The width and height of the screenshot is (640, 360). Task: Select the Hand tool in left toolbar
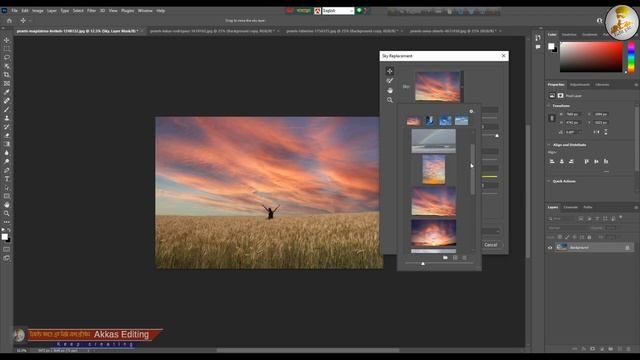(7, 204)
